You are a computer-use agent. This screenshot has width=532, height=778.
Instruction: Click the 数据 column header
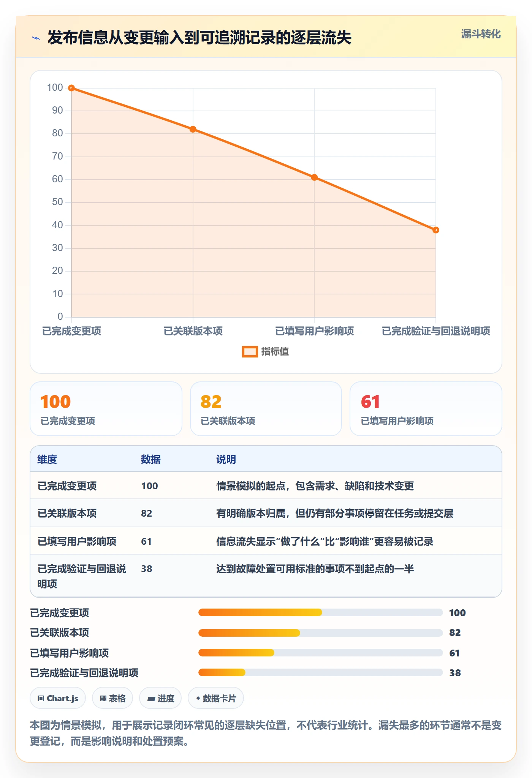point(150,460)
